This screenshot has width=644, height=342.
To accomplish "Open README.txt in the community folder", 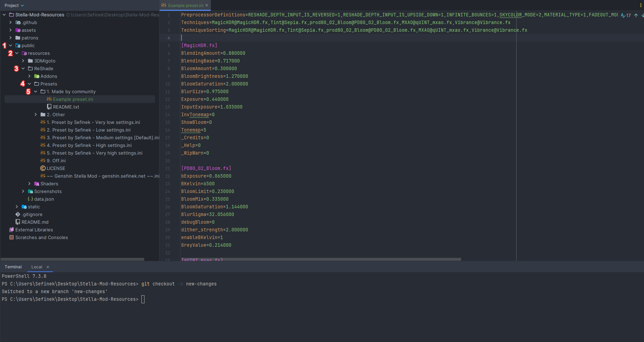I will pos(66,107).
